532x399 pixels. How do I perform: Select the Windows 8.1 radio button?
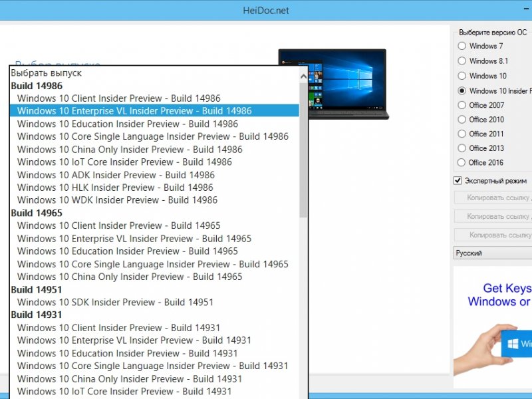pos(462,61)
